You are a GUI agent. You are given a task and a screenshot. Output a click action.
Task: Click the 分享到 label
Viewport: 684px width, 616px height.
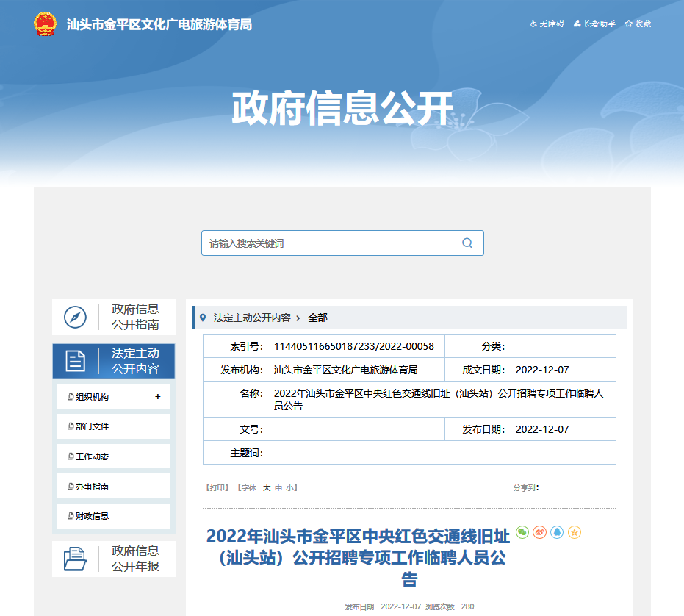pos(525,487)
